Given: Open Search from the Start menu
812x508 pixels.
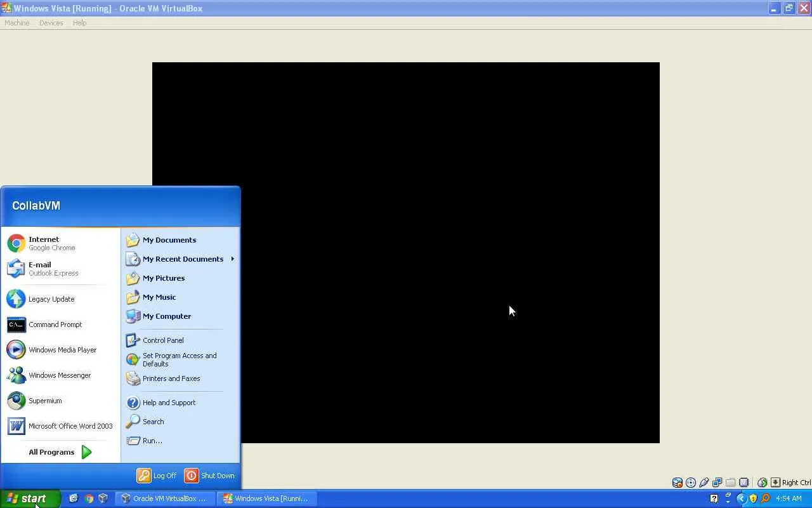Looking at the screenshot, I should 180,422.
